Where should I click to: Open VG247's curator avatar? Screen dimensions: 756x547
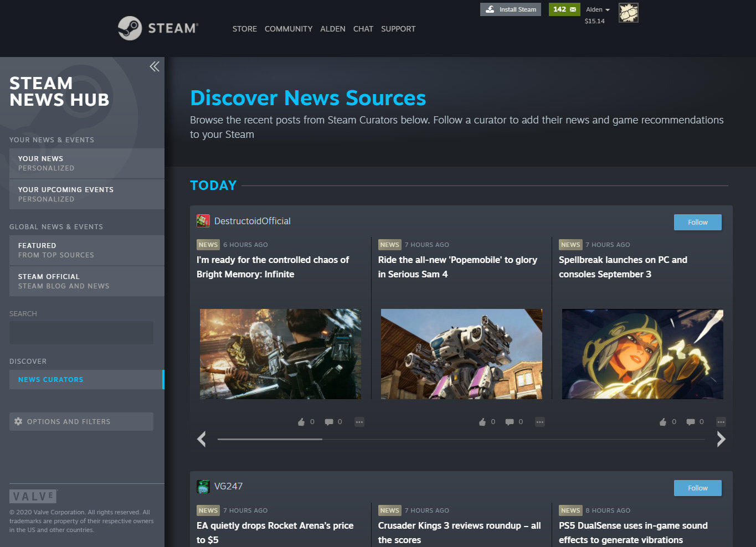[x=203, y=486]
